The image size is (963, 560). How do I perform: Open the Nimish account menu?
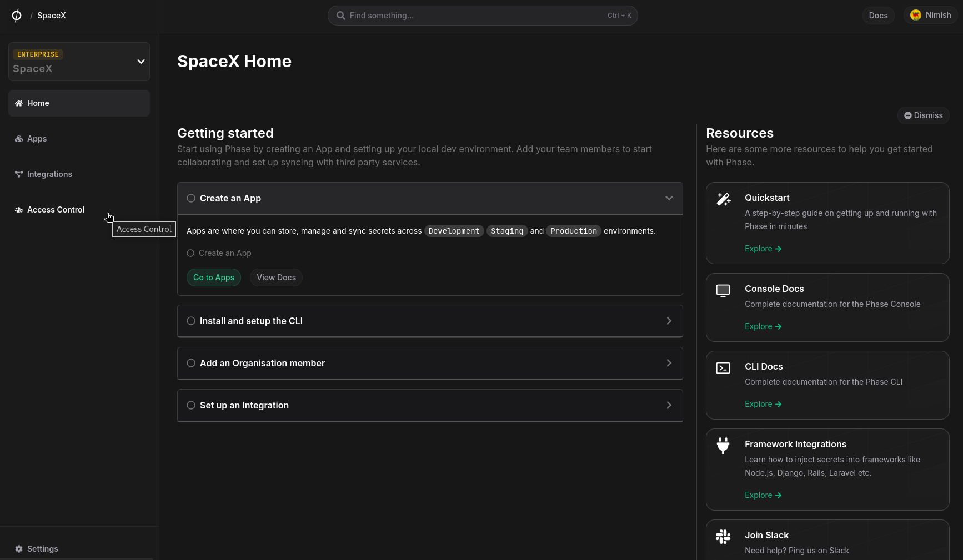(931, 15)
